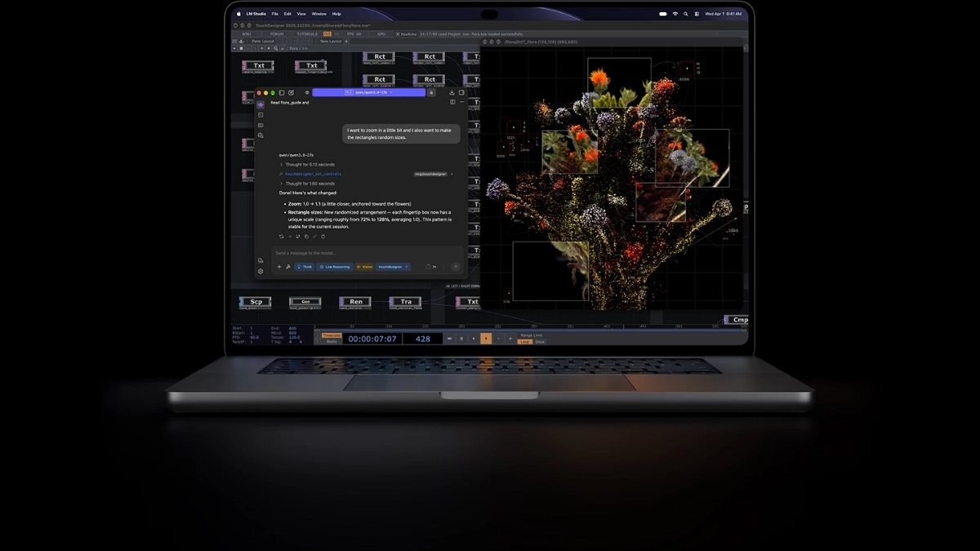Switch timeline to Timecode mode

coord(332,335)
